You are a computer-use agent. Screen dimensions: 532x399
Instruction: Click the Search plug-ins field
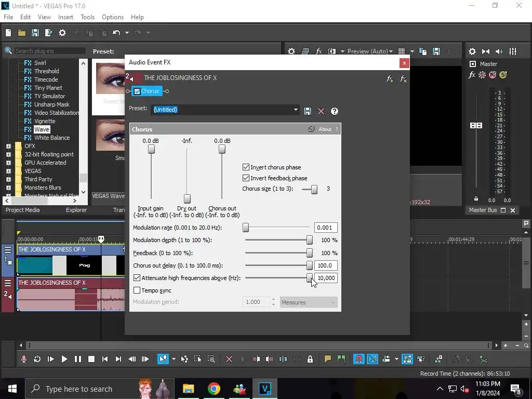50,51
